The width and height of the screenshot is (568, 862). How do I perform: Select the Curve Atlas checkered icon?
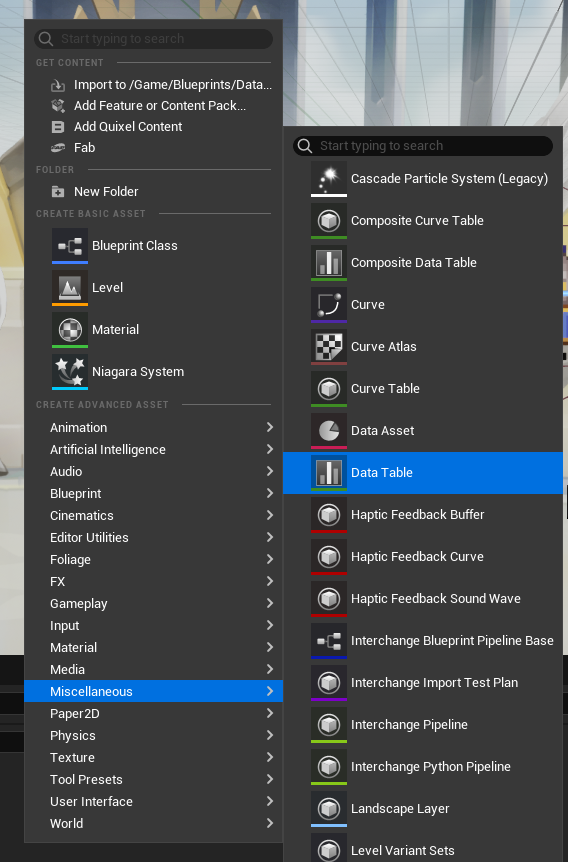click(x=329, y=347)
